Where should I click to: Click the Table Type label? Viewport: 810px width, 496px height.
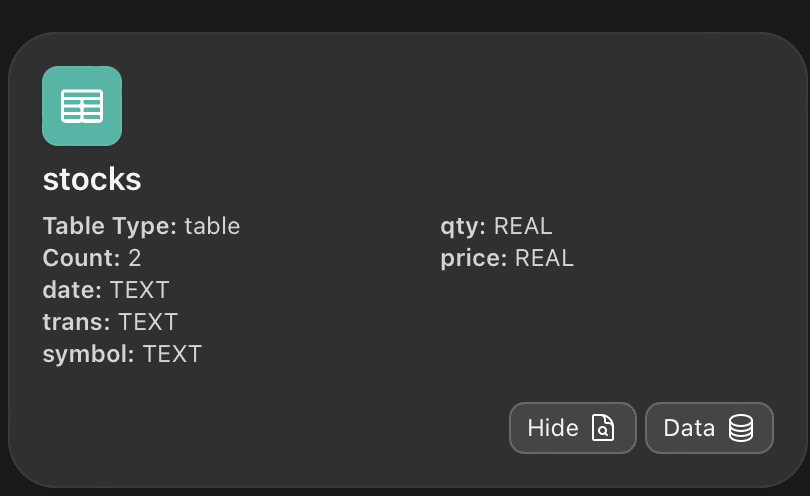(109, 226)
